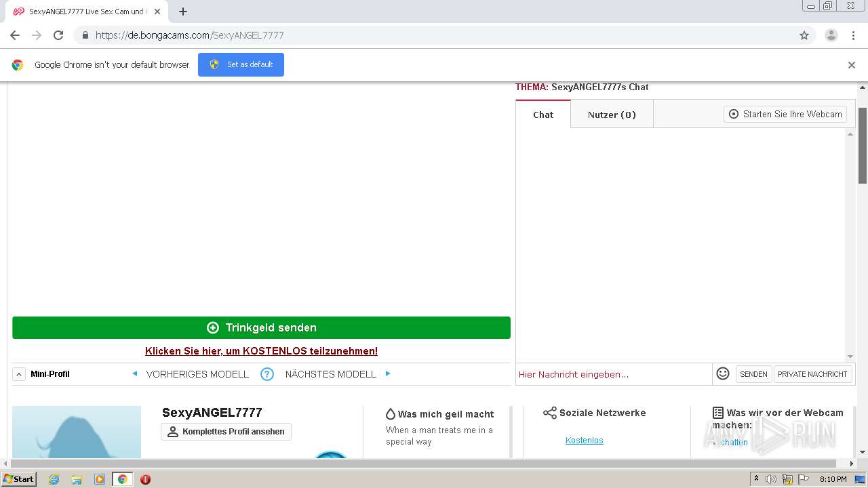Click Starten Sie Ihre Webcam button
Screen dimensions: 868x488
785,114
